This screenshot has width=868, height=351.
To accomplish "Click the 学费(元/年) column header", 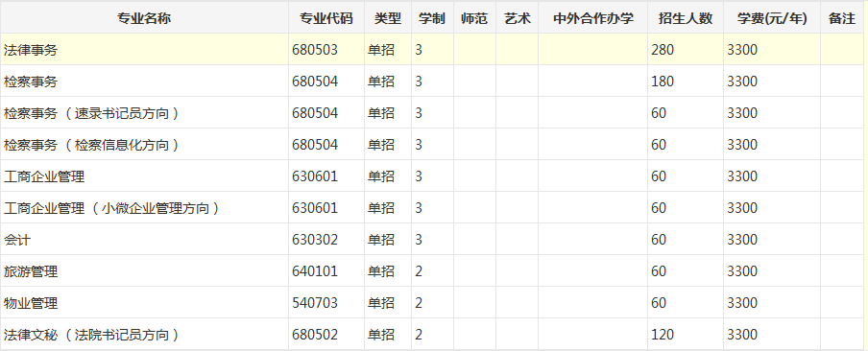I will point(772,18).
